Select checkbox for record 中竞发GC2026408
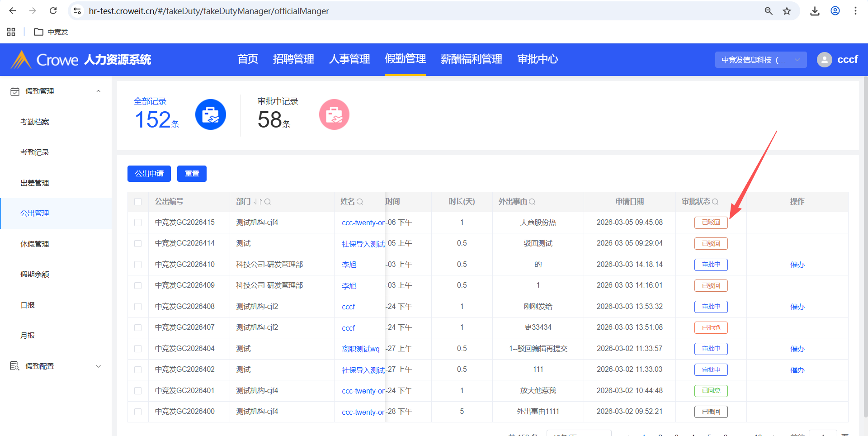 click(x=138, y=307)
